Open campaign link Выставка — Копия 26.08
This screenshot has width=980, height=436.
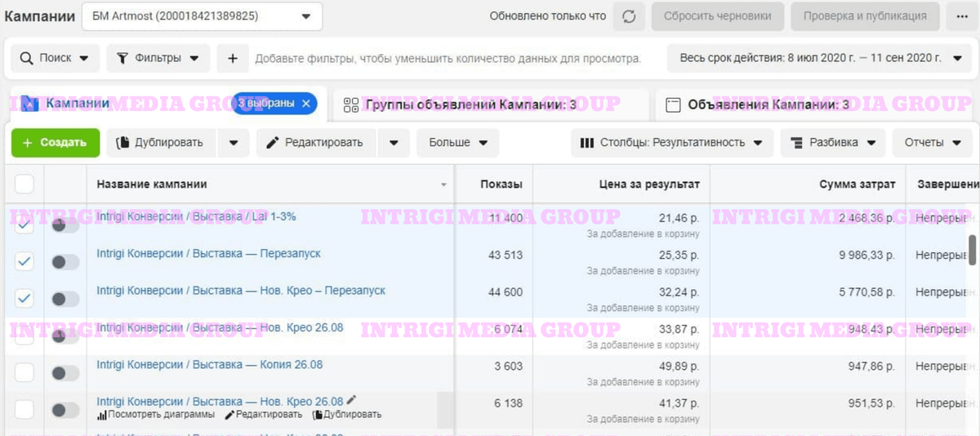[210, 365]
